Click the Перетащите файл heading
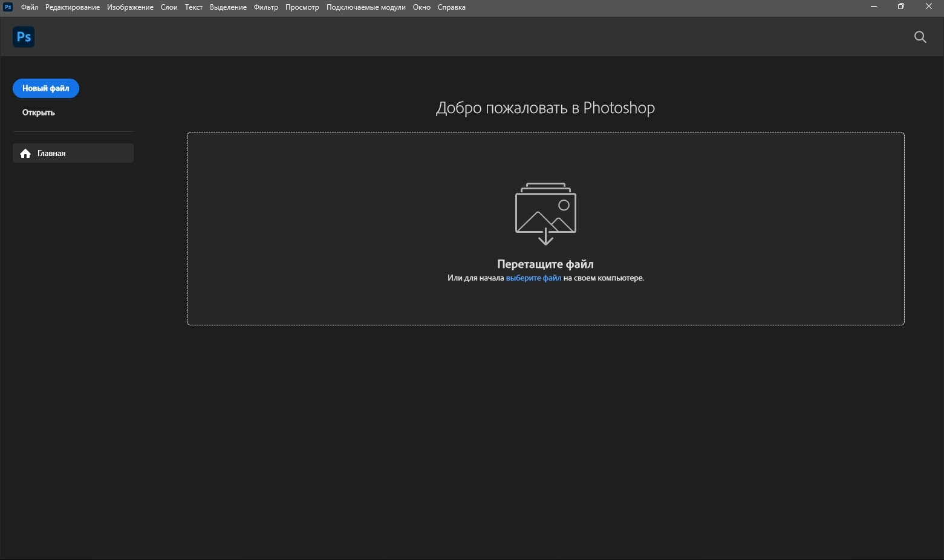 tap(545, 264)
